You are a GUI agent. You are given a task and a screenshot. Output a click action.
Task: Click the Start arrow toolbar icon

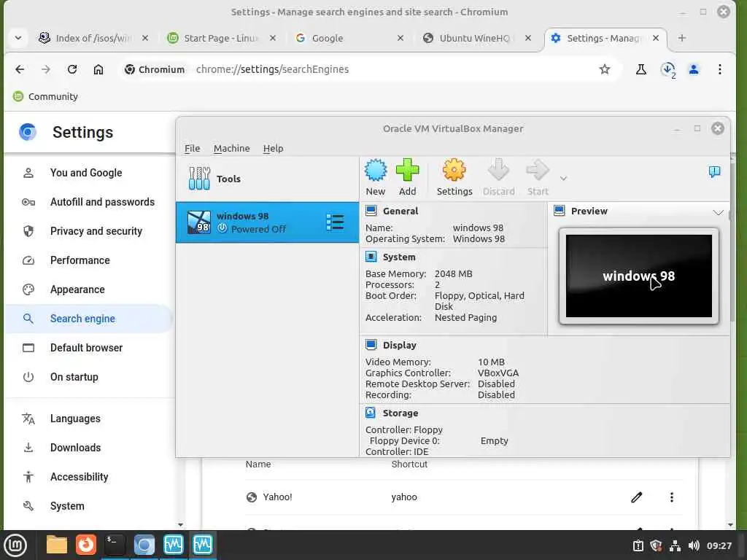click(x=538, y=171)
